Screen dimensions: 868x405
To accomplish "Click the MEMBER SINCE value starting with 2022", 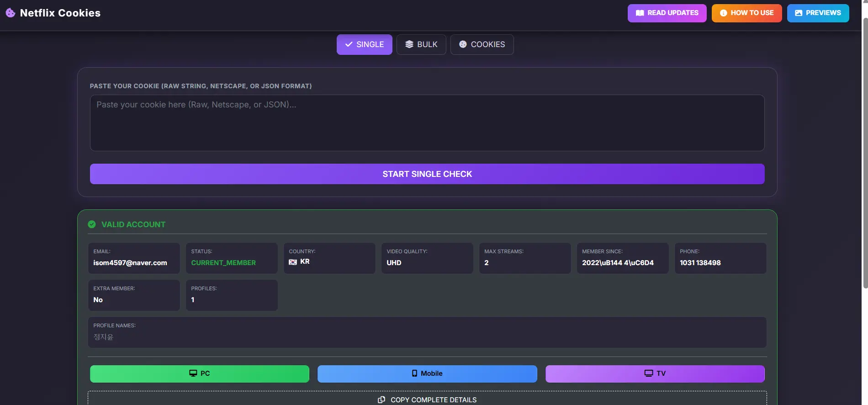I will tap(618, 263).
